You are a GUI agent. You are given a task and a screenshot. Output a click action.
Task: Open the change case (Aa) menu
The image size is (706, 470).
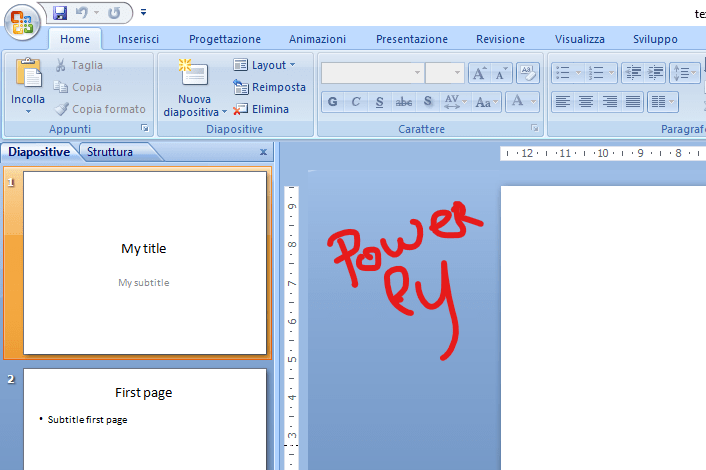[x=486, y=102]
